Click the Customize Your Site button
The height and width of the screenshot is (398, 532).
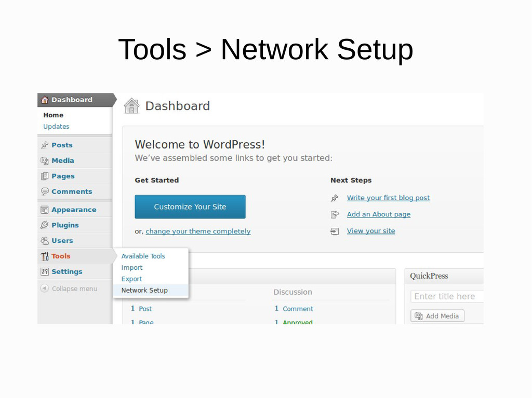190,207
